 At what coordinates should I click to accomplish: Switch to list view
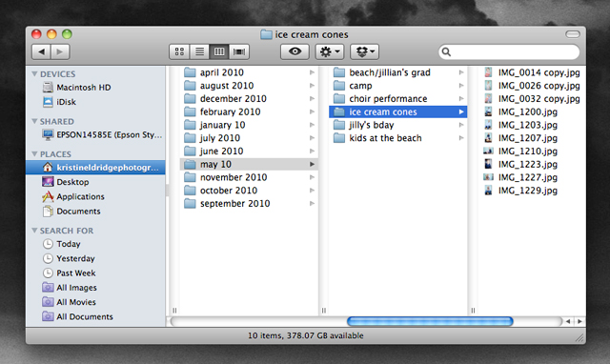(x=199, y=51)
